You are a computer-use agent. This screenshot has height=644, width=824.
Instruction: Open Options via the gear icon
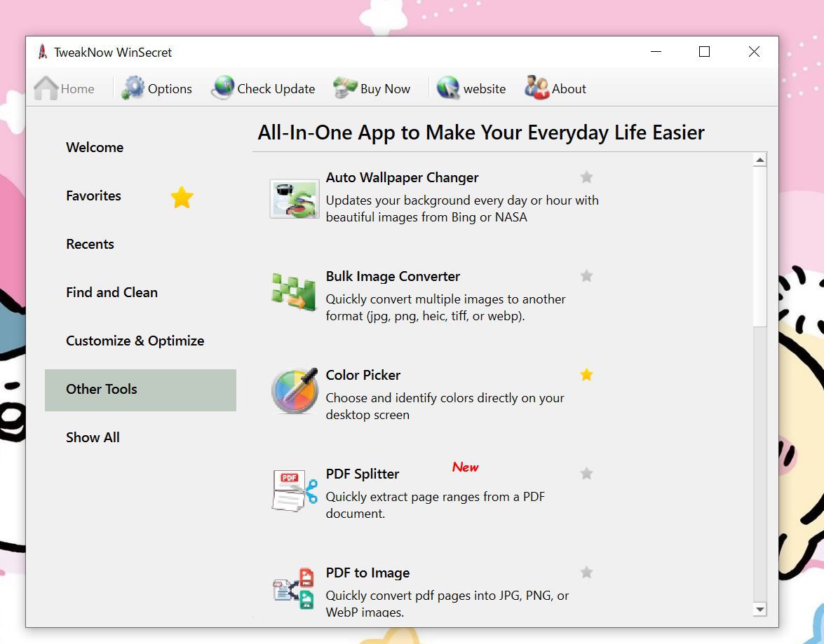(133, 88)
